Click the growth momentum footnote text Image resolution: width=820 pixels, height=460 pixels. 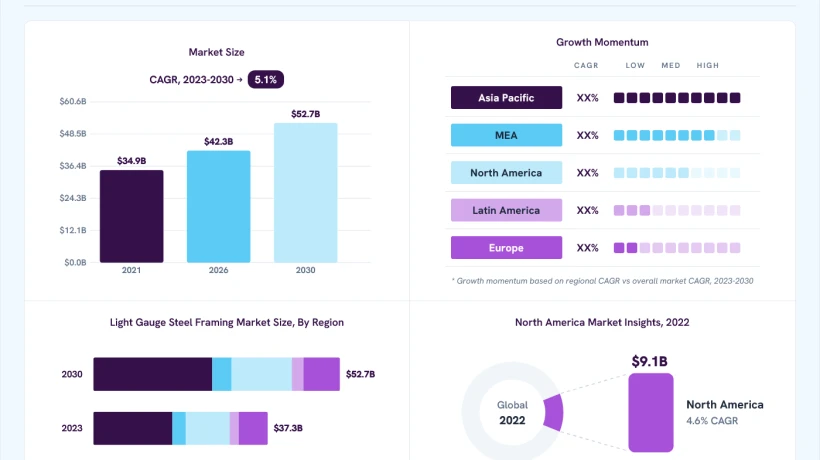602,281
